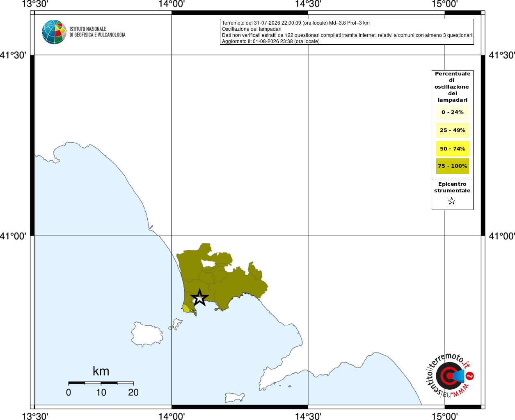The image size is (515, 420).
Task: Click the bottom axis label 14°30'
Action: pyautogui.click(x=308, y=416)
